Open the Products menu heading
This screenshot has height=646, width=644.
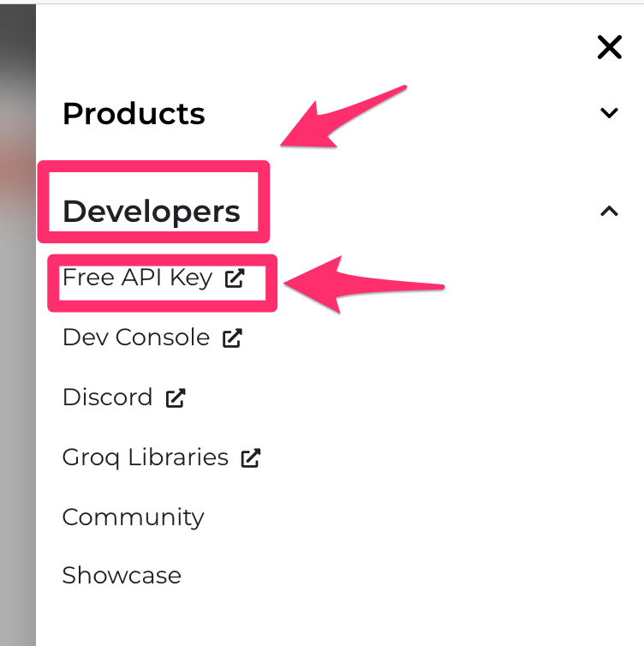point(134,114)
